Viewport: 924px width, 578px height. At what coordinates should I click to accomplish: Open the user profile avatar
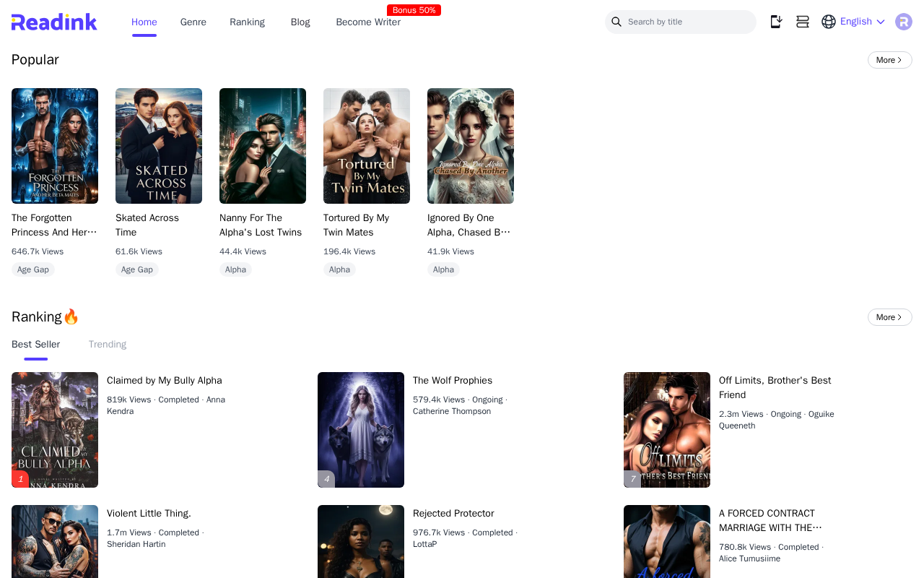click(904, 22)
